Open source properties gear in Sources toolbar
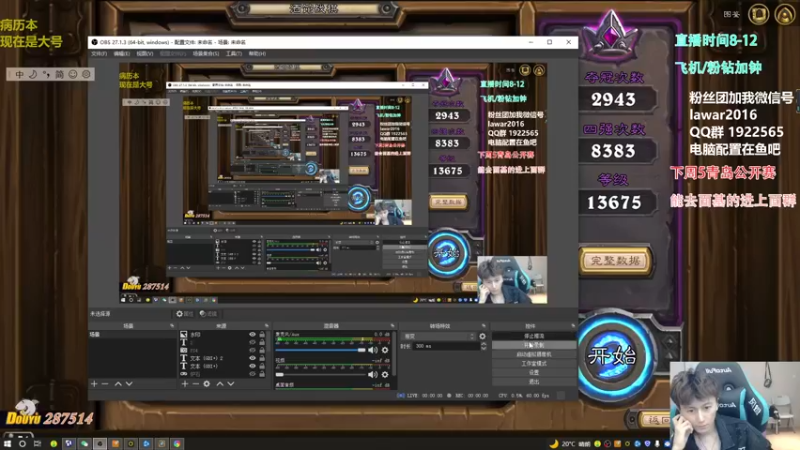The image size is (800, 450). coord(207,384)
